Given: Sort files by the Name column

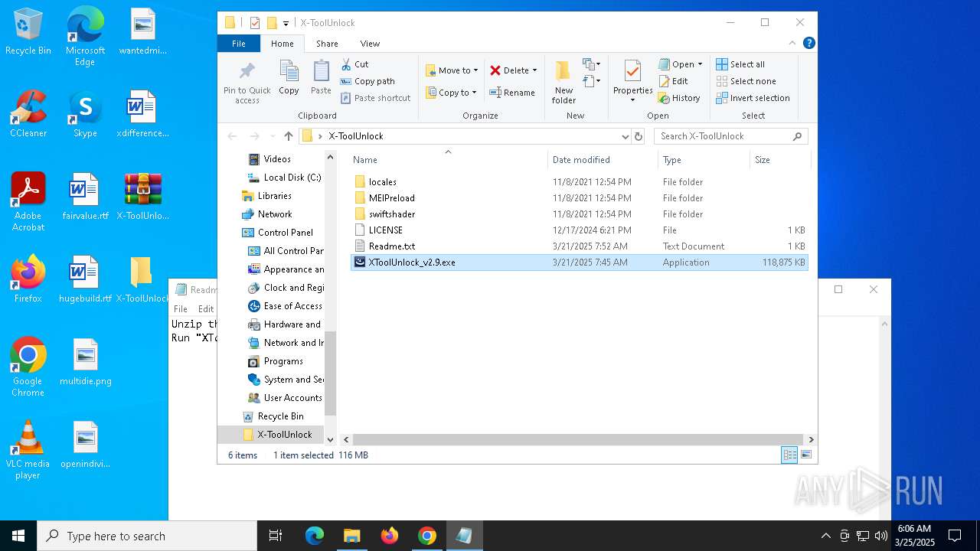Looking at the screenshot, I should point(448,160).
